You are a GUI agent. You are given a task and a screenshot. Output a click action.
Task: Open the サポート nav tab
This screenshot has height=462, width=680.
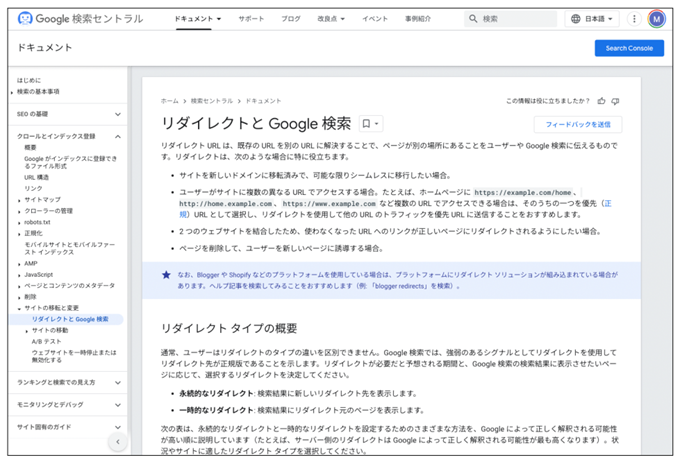[x=251, y=19]
